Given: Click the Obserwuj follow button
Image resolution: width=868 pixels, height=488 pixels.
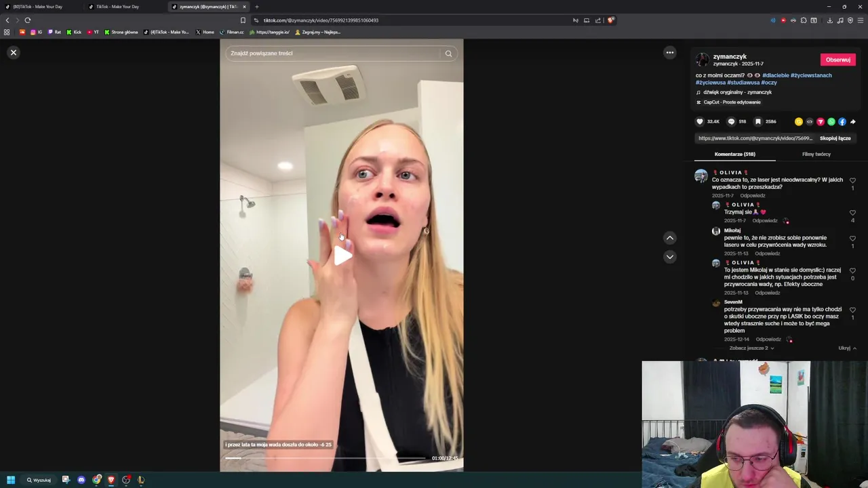Looking at the screenshot, I should point(837,60).
